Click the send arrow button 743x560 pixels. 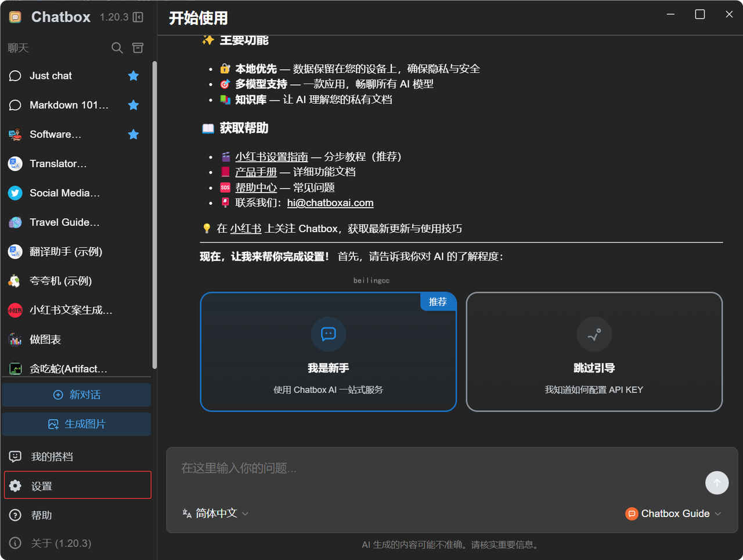tap(717, 483)
